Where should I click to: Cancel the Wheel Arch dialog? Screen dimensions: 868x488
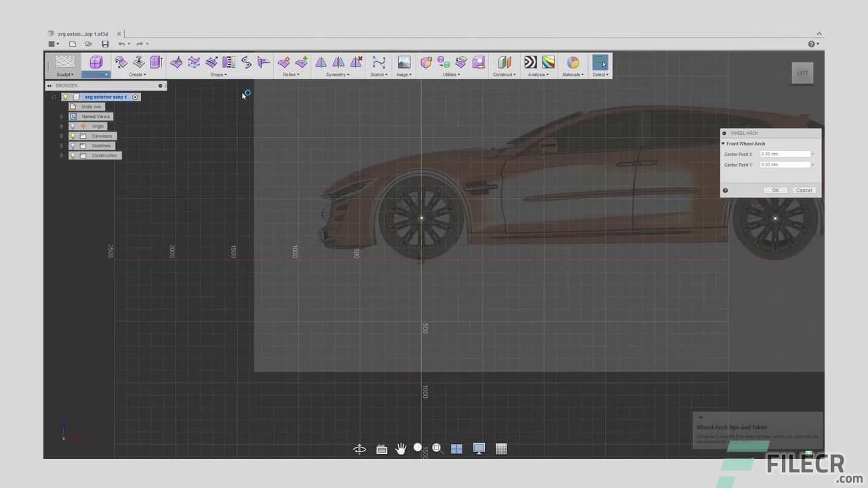pyautogui.click(x=804, y=190)
